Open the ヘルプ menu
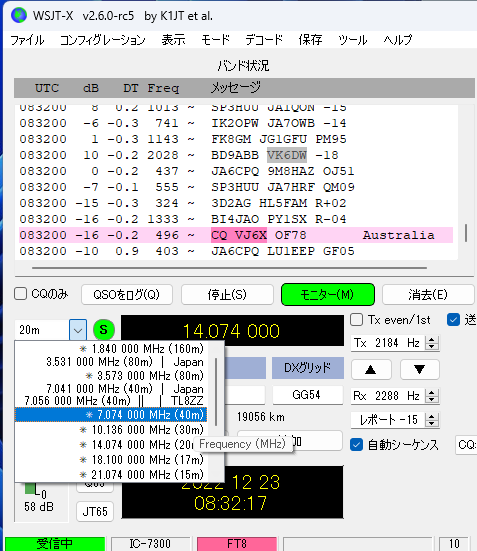The width and height of the screenshot is (477, 551). tap(398, 40)
